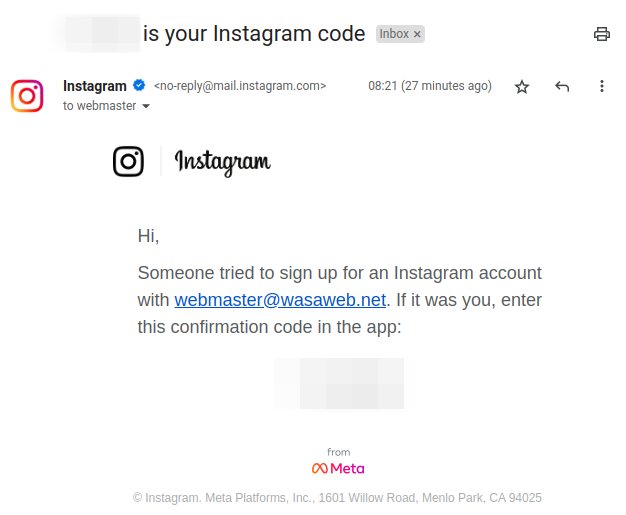This screenshot has width=626, height=515.
Task: Remove the Inbox label with x
Action: point(417,34)
